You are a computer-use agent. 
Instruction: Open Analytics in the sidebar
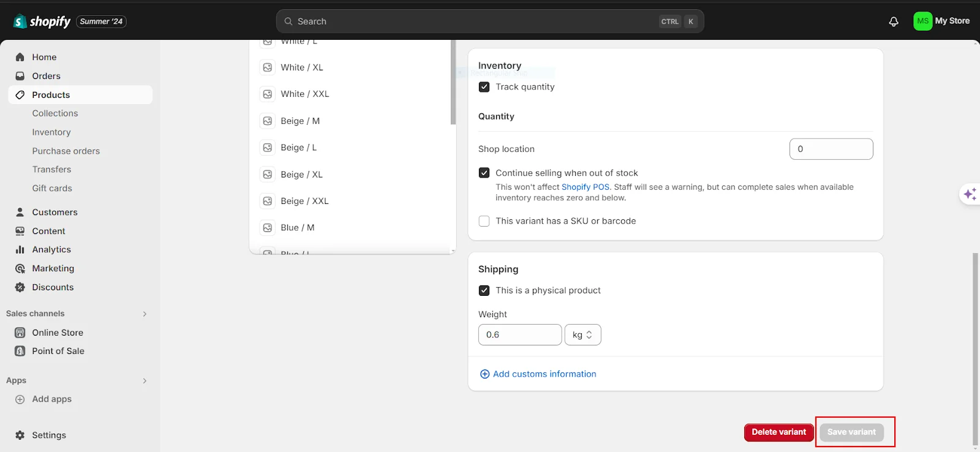pos(51,249)
